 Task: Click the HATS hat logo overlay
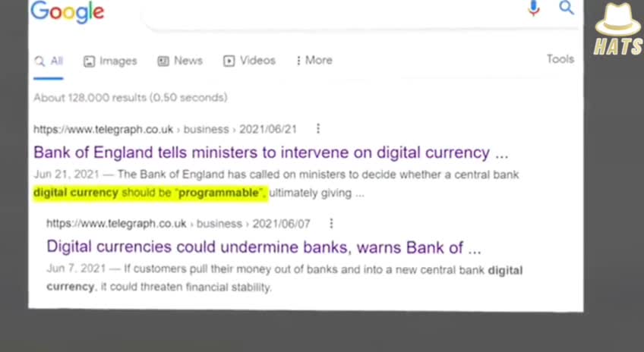(x=618, y=30)
